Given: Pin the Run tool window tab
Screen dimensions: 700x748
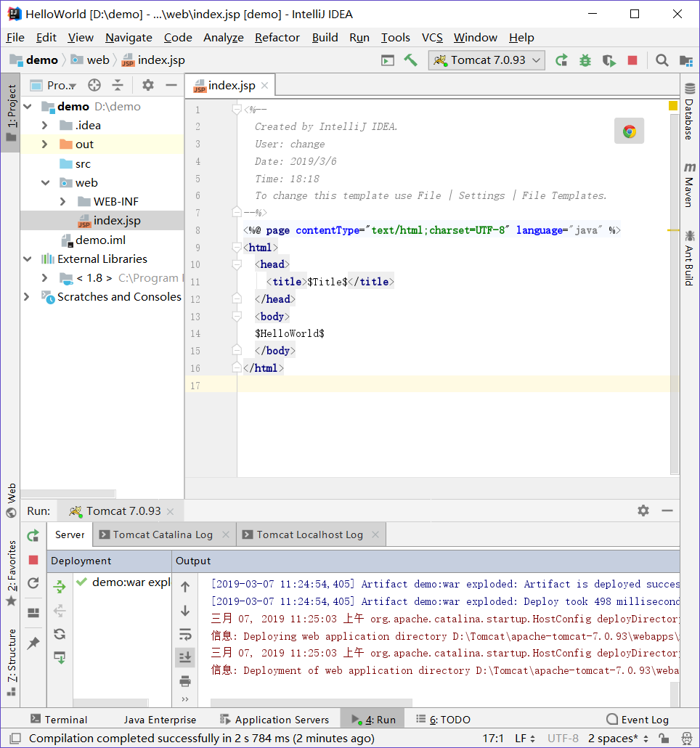Looking at the screenshot, I should point(33,642).
